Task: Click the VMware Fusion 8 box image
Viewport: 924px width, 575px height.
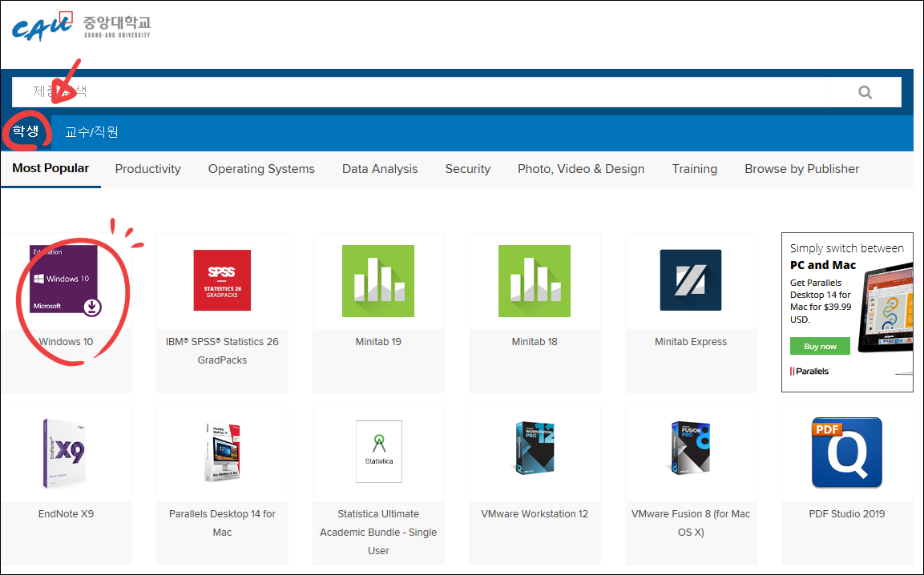Action: pos(691,448)
